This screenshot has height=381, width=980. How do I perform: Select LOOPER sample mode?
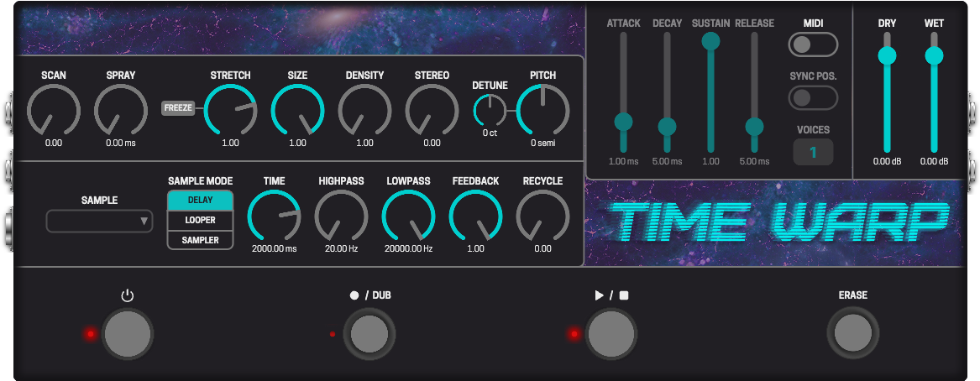(x=200, y=221)
